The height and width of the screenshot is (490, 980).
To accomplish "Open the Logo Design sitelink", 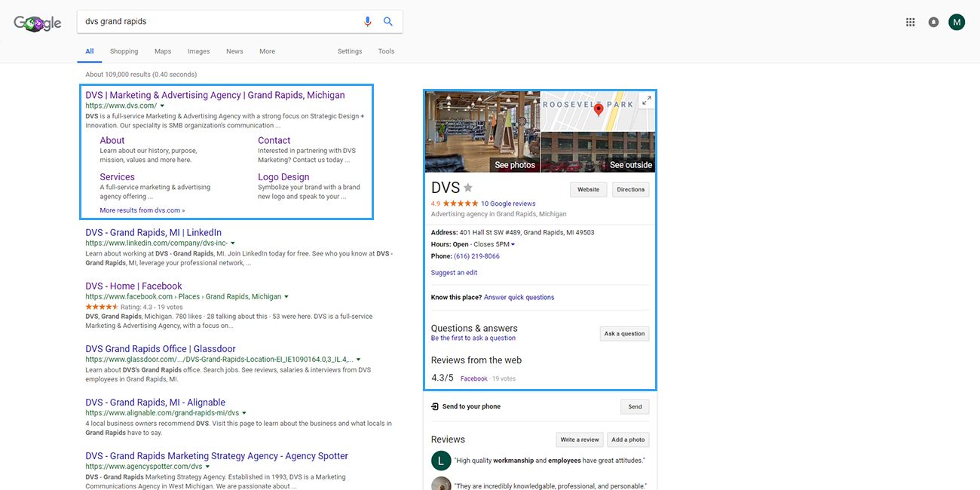I will (x=283, y=177).
